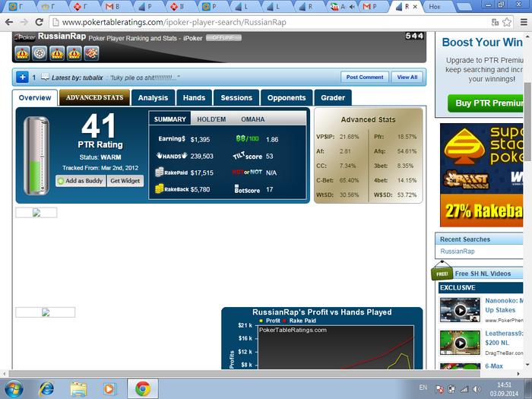Play the Nanonoko video thumbnail
The image size is (532, 399).
(460, 310)
